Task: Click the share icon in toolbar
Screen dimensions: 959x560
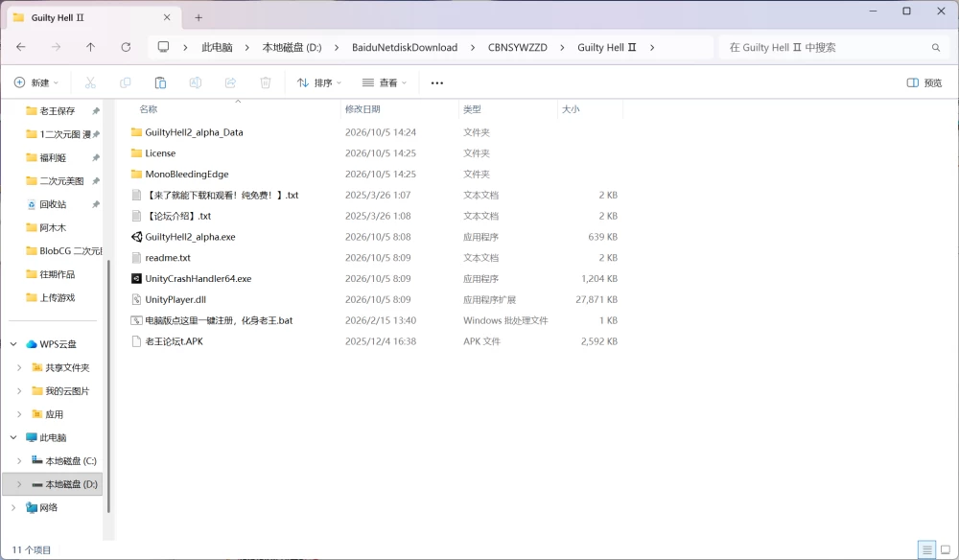Action: (x=230, y=82)
